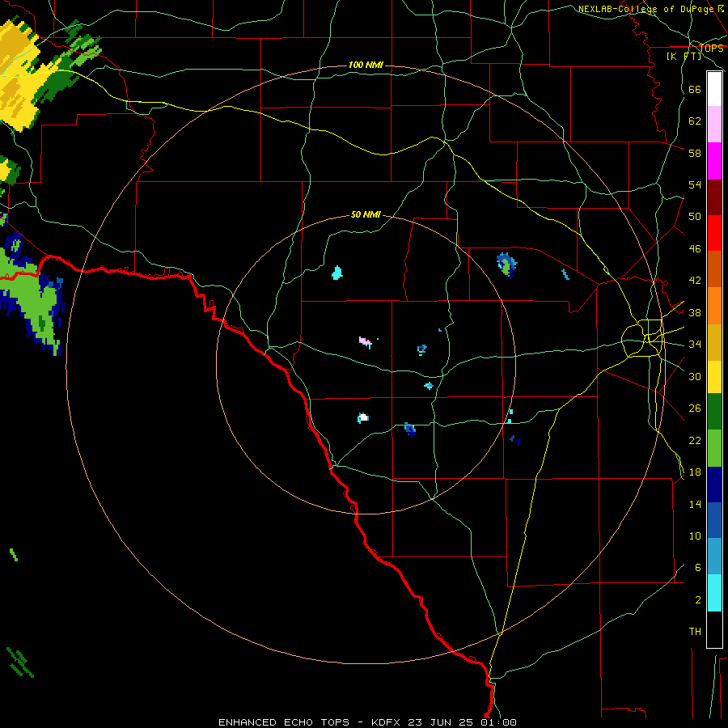This screenshot has width=728, height=728.
Task: Click the black TH swatch at legend bottom
Action: 714,629
